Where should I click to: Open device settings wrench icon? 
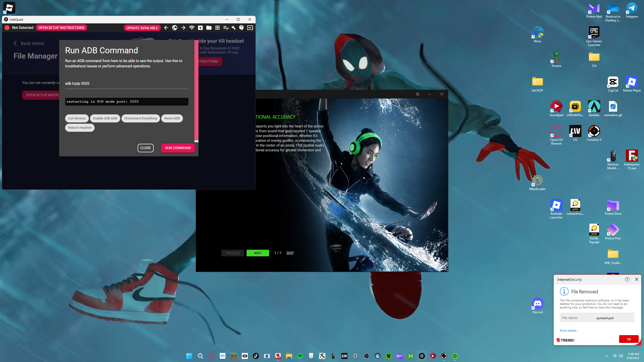coord(234,28)
